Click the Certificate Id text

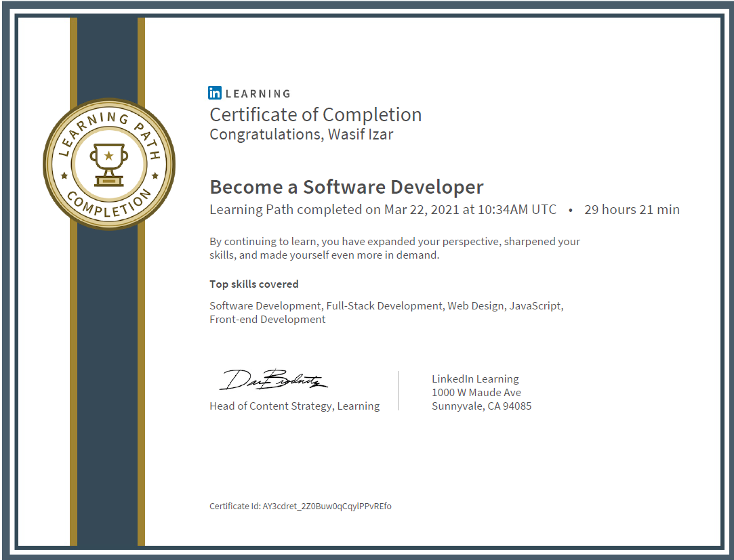pyautogui.click(x=300, y=507)
